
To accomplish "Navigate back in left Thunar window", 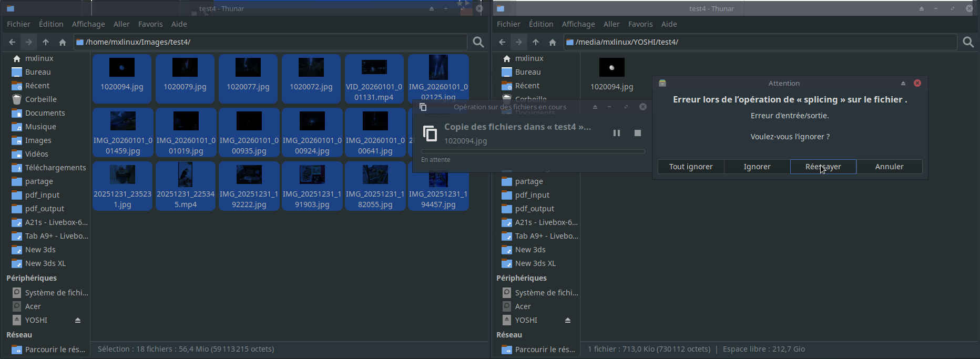I will point(12,42).
